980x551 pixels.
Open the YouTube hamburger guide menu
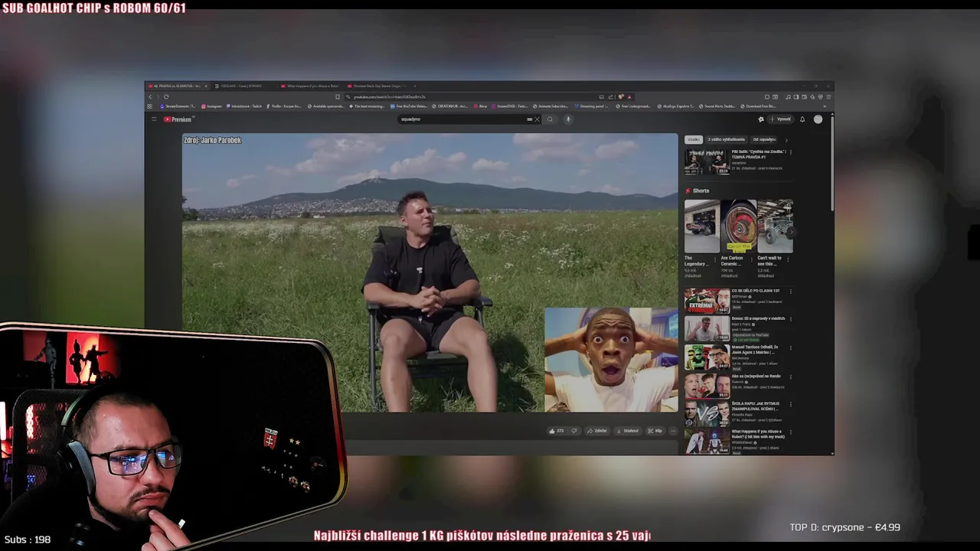154,119
